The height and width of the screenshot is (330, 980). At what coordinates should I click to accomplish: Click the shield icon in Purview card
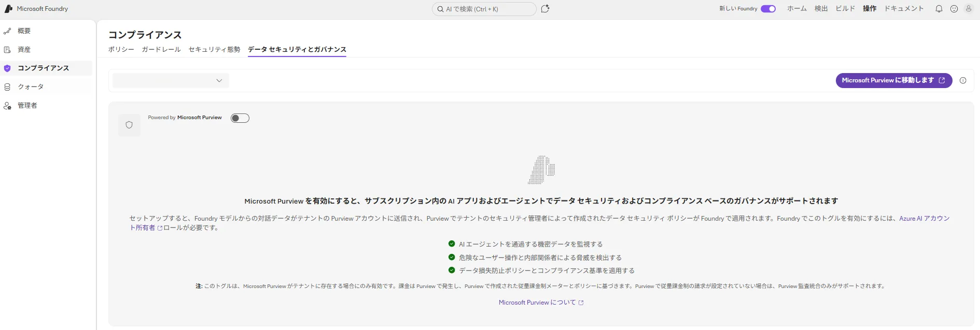(x=129, y=125)
